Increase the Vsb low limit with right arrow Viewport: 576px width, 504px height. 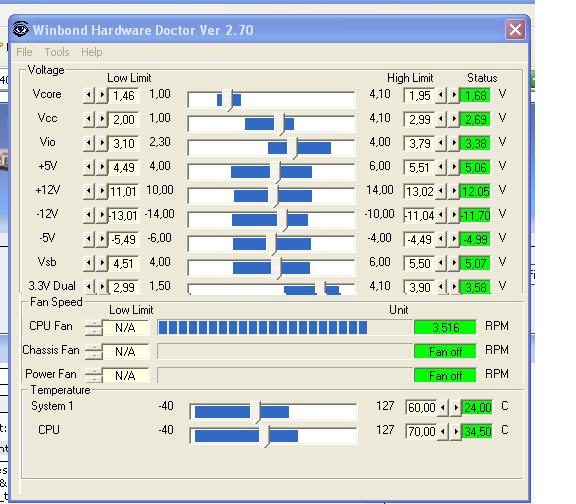point(102,263)
